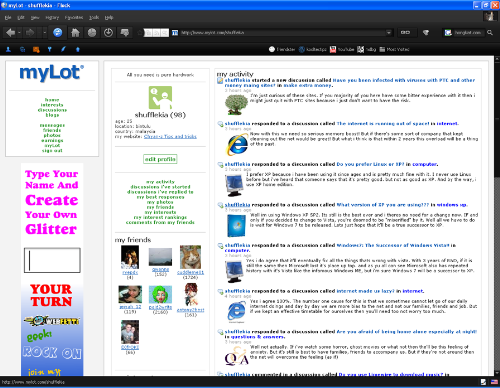Click the page vertical scrollbar

point(497,217)
